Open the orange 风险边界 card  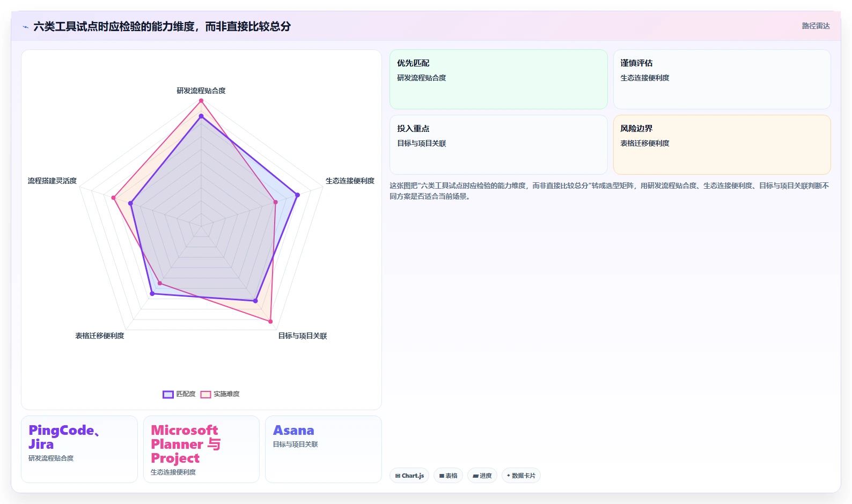(x=722, y=145)
